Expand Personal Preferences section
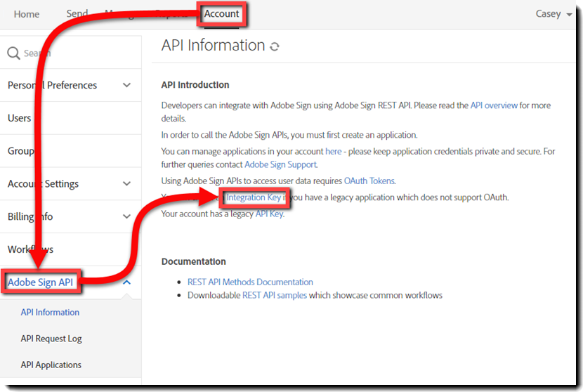 click(x=127, y=85)
